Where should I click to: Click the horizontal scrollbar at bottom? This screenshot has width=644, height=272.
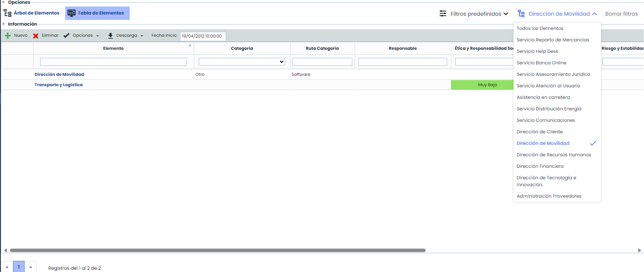[x=218, y=250]
